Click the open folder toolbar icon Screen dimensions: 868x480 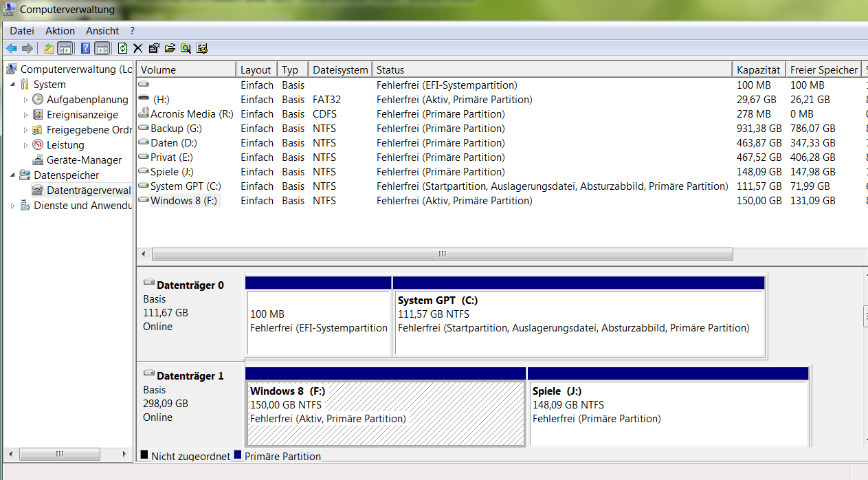pyautogui.click(x=170, y=48)
